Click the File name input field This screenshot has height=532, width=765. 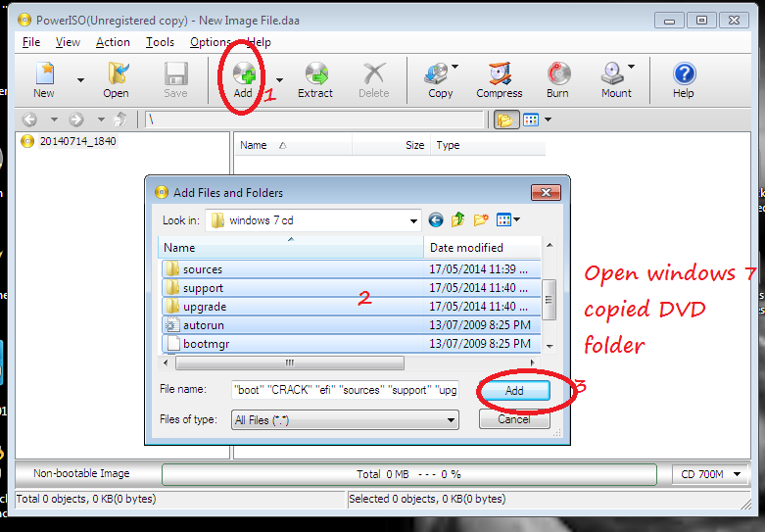pyautogui.click(x=345, y=390)
